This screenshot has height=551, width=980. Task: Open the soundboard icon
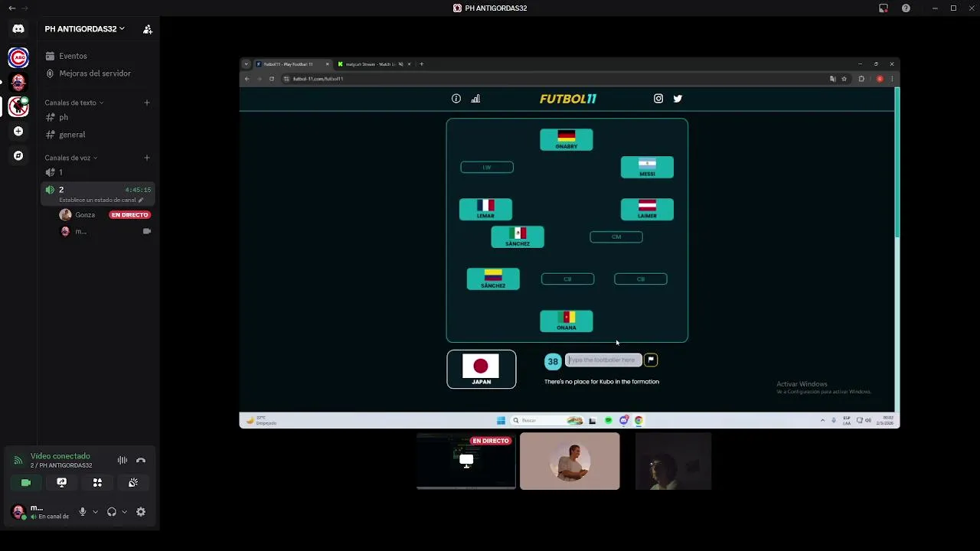(x=133, y=482)
